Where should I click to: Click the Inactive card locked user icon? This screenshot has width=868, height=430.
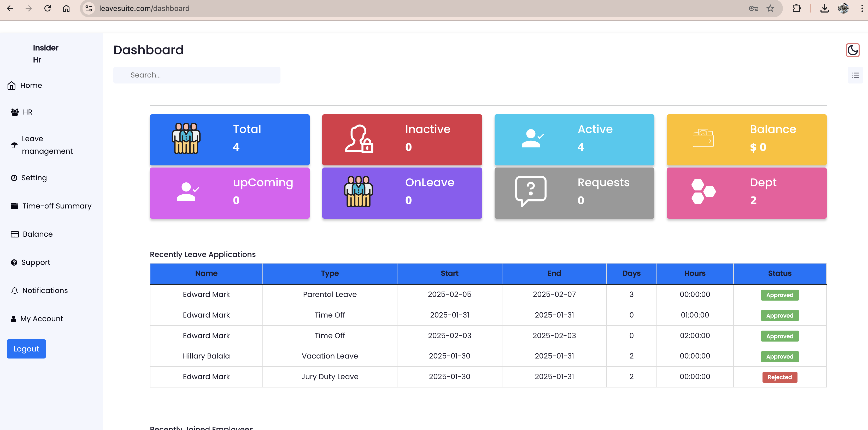[359, 139]
